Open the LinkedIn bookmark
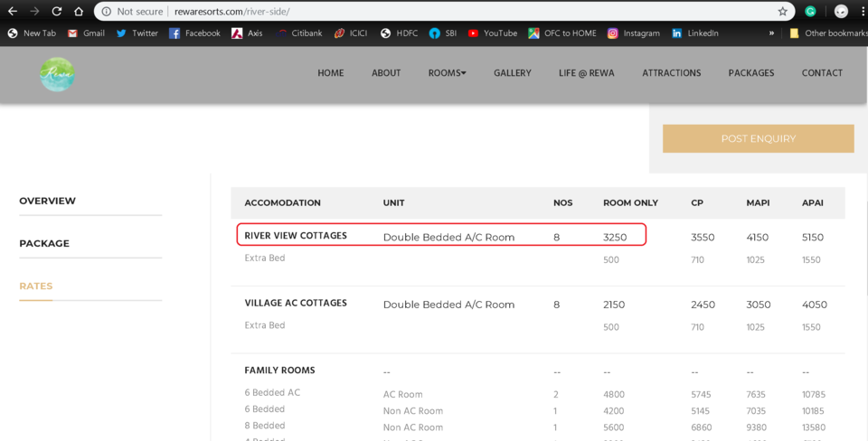 pyautogui.click(x=694, y=33)
